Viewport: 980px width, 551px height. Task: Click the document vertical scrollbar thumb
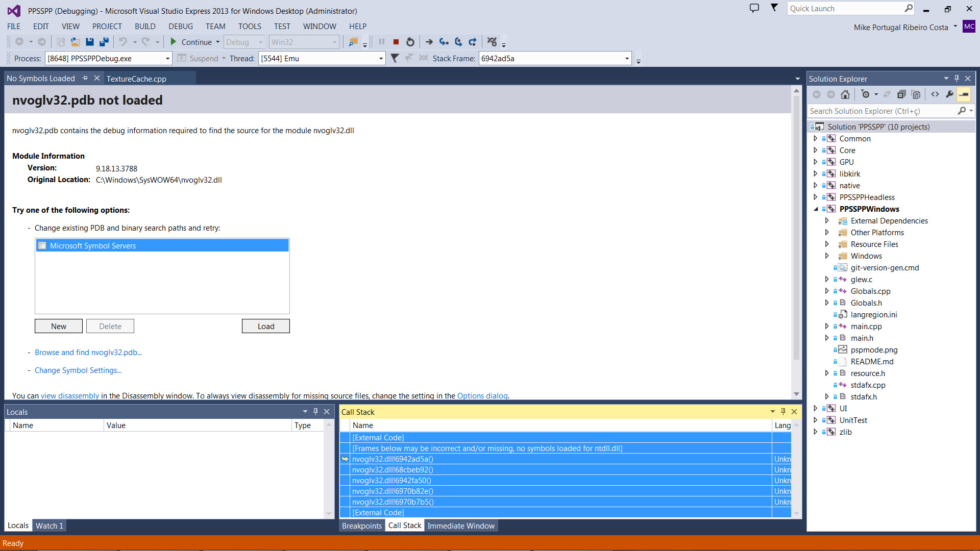point(796,227)
